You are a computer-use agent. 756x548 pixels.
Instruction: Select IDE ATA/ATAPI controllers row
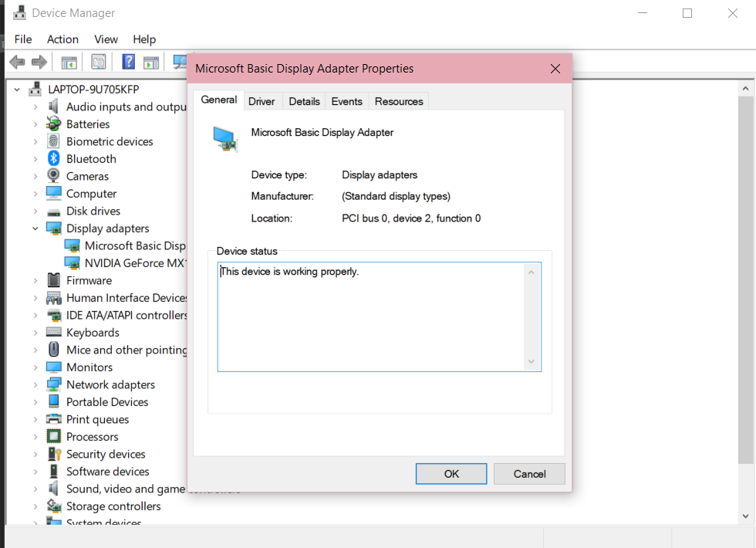click(116, 315)
